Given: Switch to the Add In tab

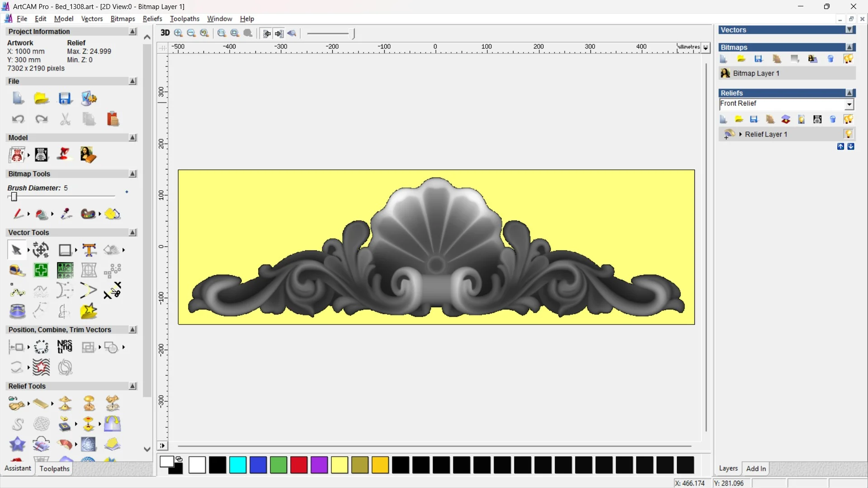Looking at the screenshot, I should tap(756, 469).
